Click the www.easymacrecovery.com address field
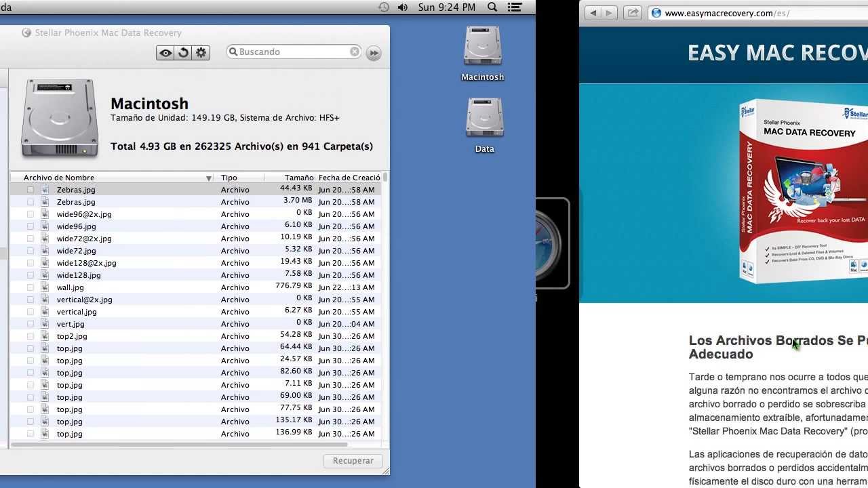This screenshot has width=868, height=488. 759,13
